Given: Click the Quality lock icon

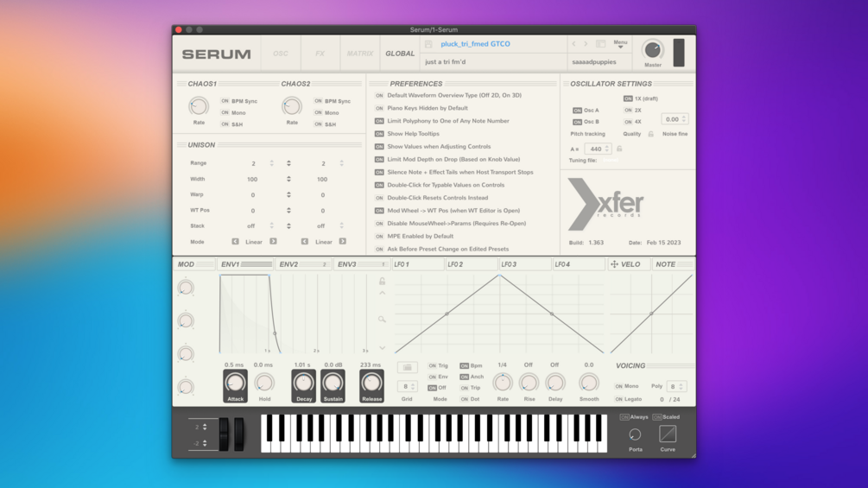Looking at the screenshot, I should pyautogui.click(x=651, y=134).
